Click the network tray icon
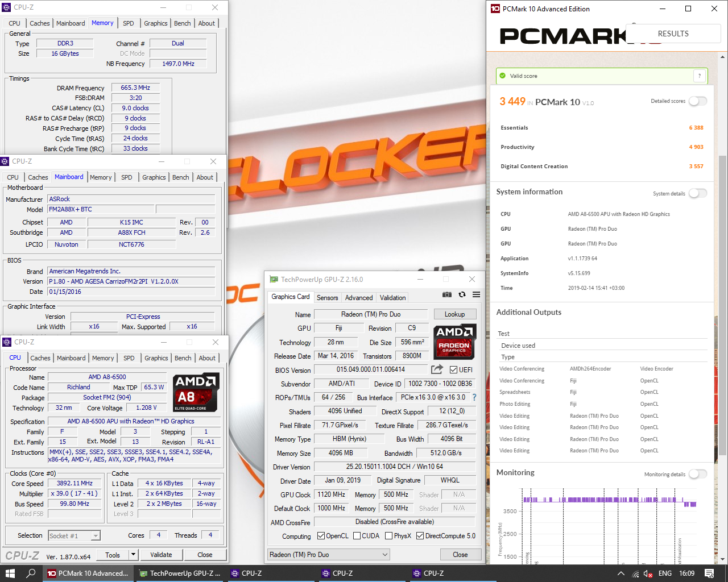The image size is (728, 582). pos(635,573)
